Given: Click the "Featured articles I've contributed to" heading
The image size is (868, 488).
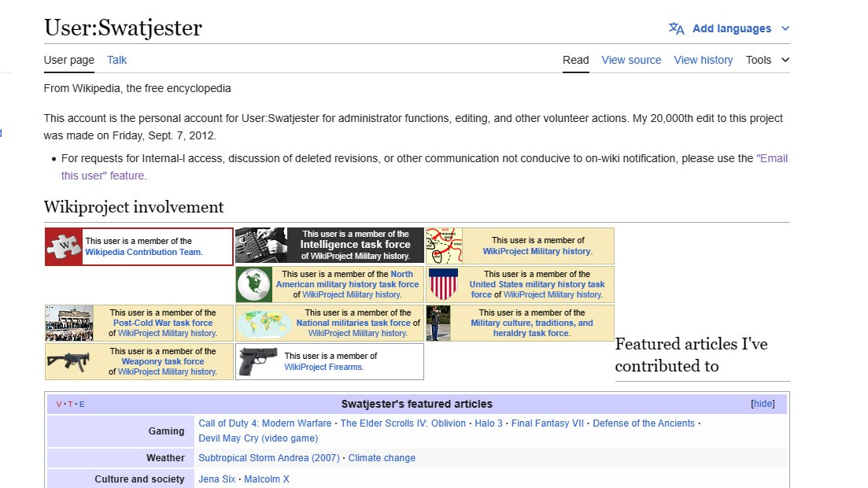Looking at the screenshot, I should 692,354.
